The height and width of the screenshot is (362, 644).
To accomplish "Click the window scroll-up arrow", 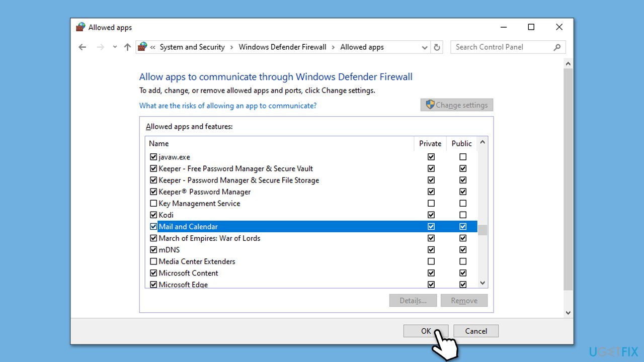I will 569,64.
